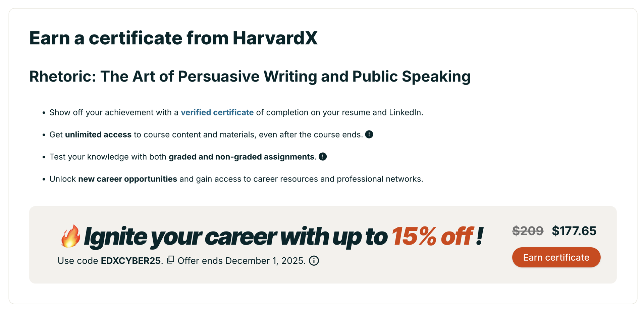
Task: Click the bold new career opportunities text
Action: pyautogui.click(x=127, y=179)
